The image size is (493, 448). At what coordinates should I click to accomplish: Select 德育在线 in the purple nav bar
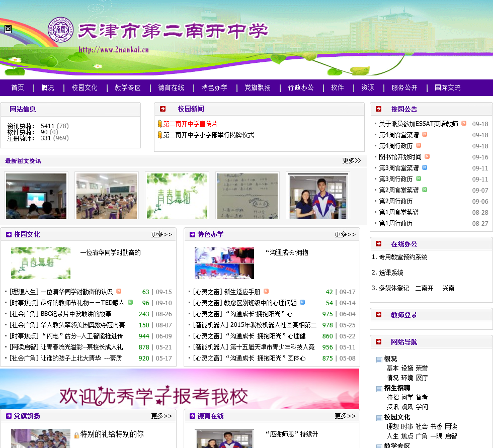point(171,87)
